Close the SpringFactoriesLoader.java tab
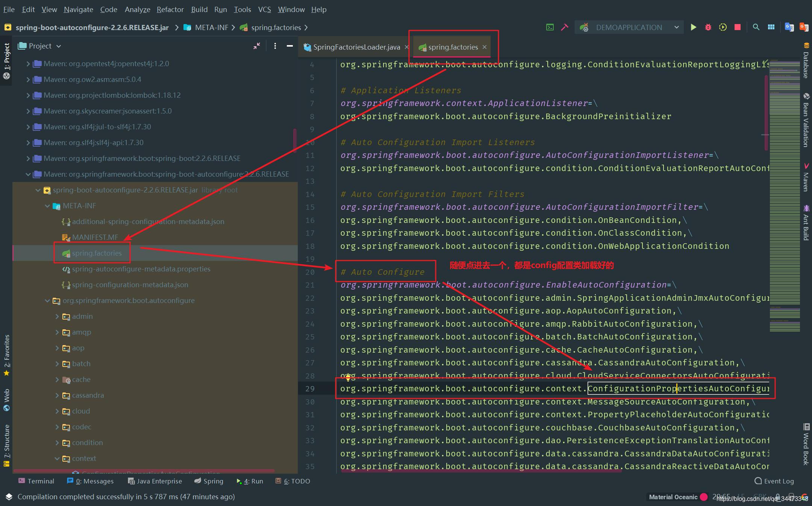The height and width of the screenshot is (506, 812). click(406, 47)
